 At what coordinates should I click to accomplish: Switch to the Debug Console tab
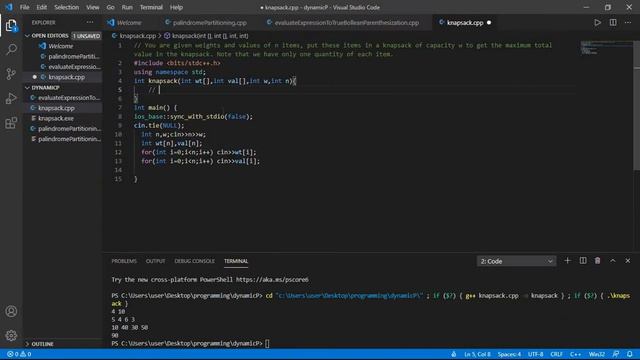(194, 261)
